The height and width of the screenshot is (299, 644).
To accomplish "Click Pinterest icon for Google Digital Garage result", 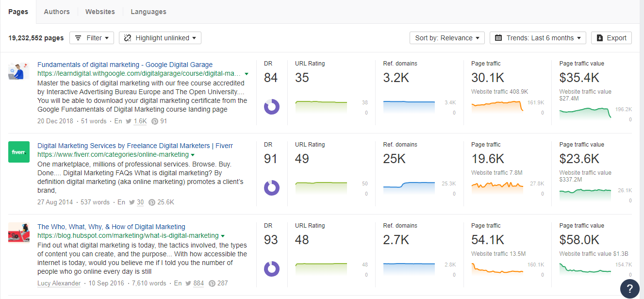I will tap(155, 121).
